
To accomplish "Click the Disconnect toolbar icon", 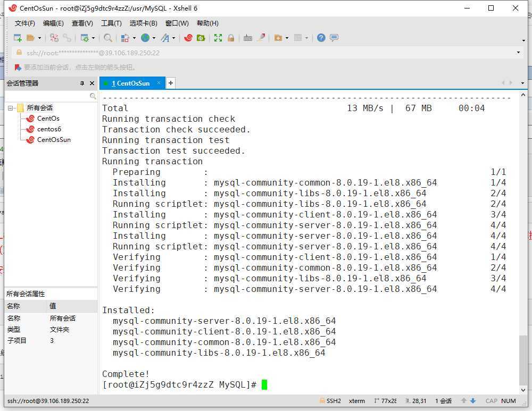I will click(x=54, y=38).
